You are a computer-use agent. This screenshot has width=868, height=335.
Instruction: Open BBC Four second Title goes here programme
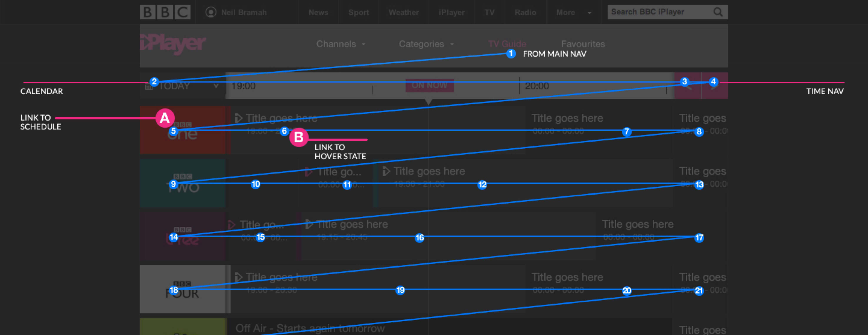[599, 289]
